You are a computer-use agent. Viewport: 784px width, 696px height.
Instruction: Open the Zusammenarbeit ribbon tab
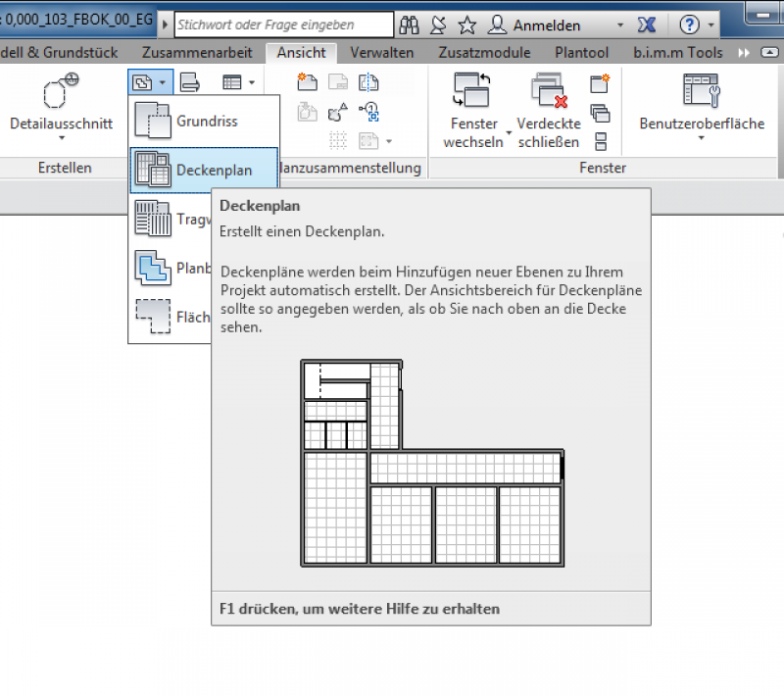[197, 53]
